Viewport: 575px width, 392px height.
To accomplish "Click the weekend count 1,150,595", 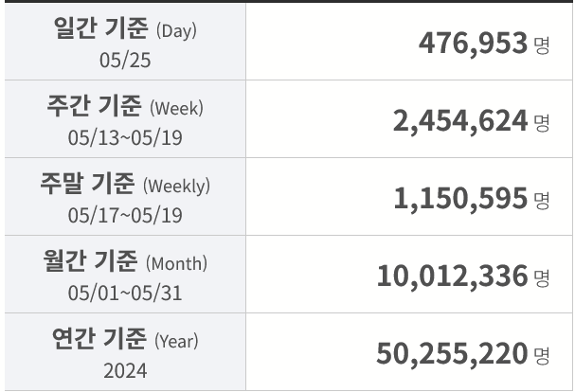I will (460, 199).
